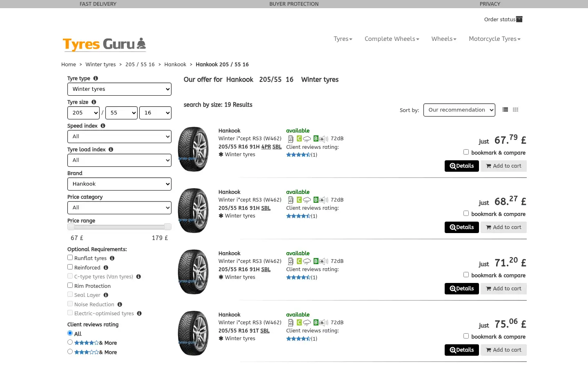Open the Speed index dropdown
This screenshot has height=368, width=588.
(x=119, y=137)
